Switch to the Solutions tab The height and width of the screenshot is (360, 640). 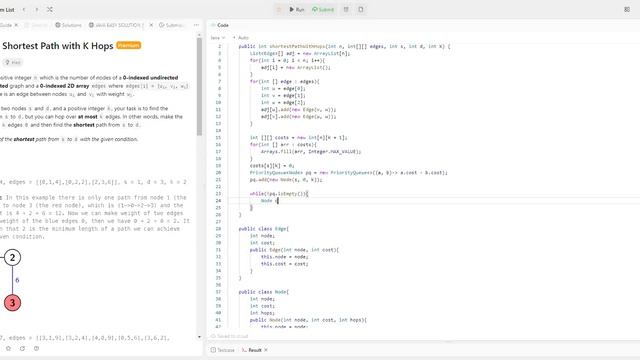tap(69, 25)
